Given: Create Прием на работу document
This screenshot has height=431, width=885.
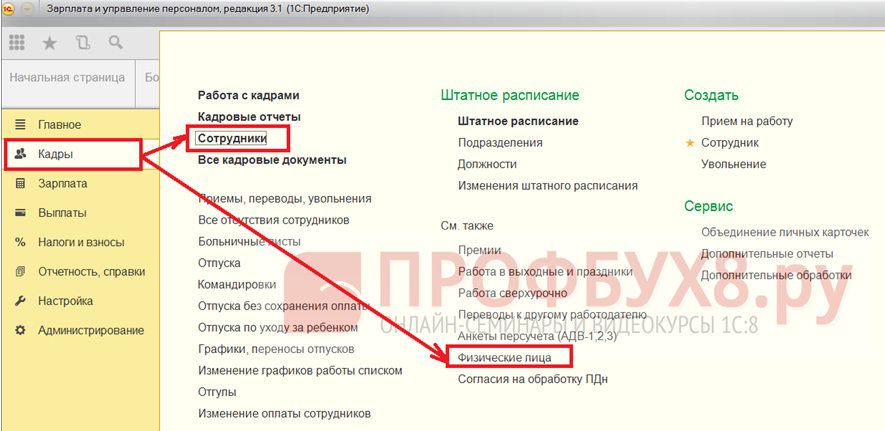Looking at the screenshot, I should coord(747,121).
